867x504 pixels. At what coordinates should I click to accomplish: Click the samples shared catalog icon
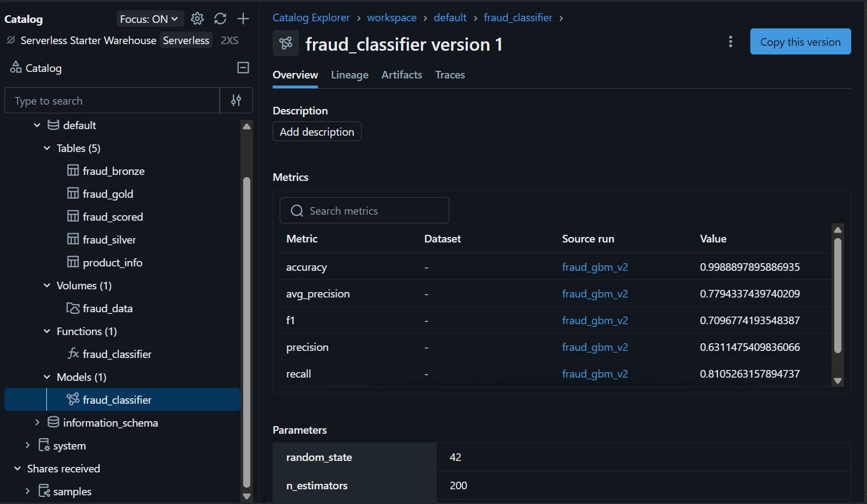[x=44, y=491]
